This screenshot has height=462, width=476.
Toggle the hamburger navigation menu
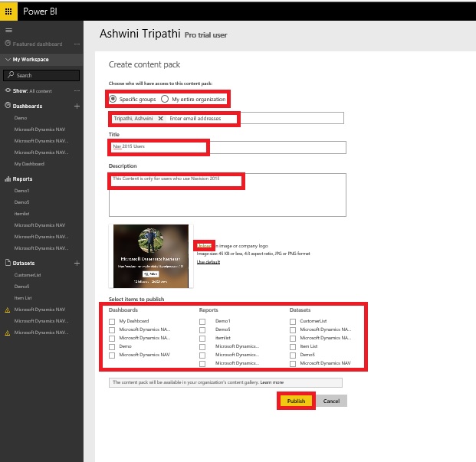click(x=8, y=30)
